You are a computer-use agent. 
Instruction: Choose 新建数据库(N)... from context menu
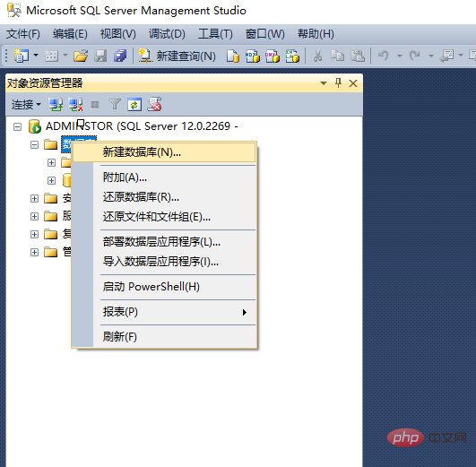coord(164,152)
